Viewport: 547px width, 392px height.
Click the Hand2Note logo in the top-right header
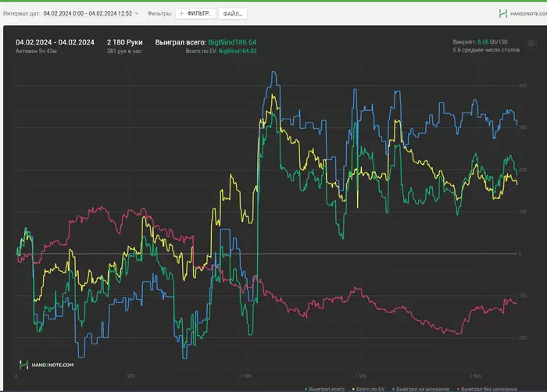coord(523,13)
